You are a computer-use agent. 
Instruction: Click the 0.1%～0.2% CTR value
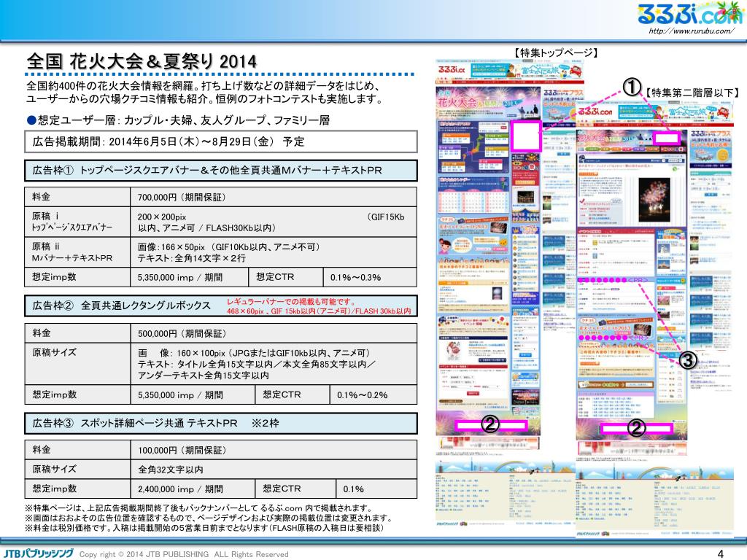pos(362,395)
